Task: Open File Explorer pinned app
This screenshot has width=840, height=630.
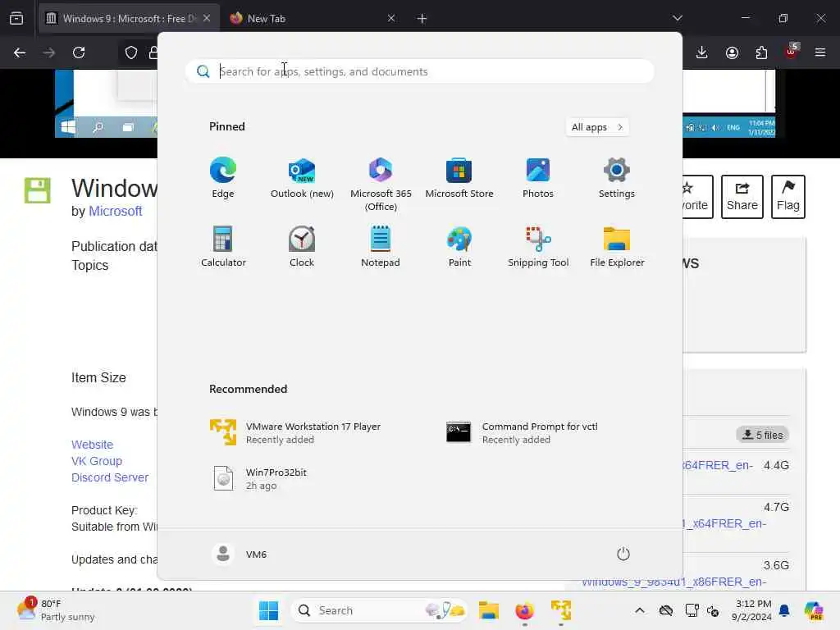Action: 617,247
